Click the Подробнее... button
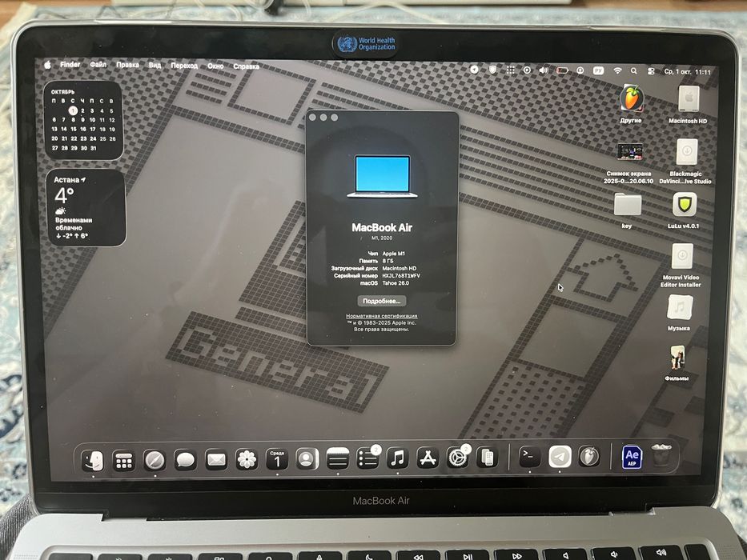Screen dimensions: 747x560 [x=382, y=301]
